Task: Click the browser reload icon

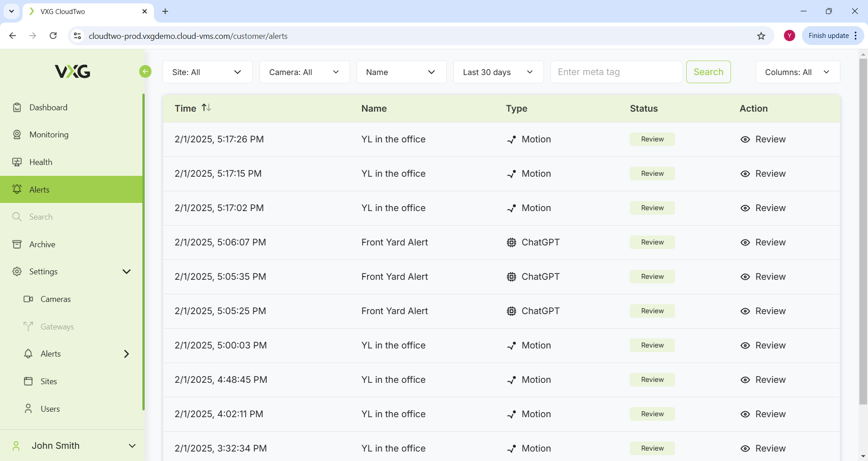Action: pos(53,36)
